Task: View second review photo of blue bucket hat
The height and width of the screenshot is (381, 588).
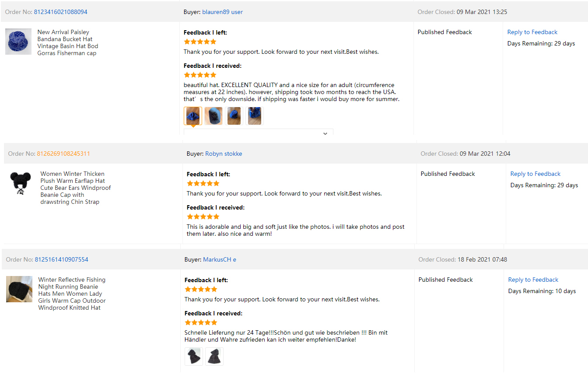Action: coord(213,116)
